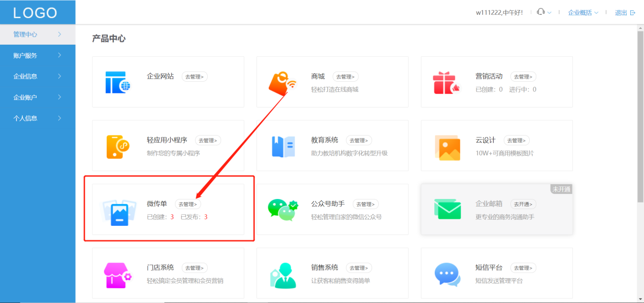Click the 公众号助手 WeChat icon
Viewport: 644px width, 303px height.
pos(282,209)
